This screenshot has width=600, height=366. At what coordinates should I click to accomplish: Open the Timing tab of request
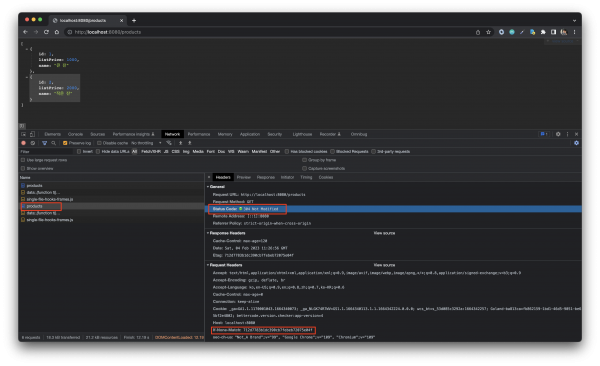coord(306,177)
